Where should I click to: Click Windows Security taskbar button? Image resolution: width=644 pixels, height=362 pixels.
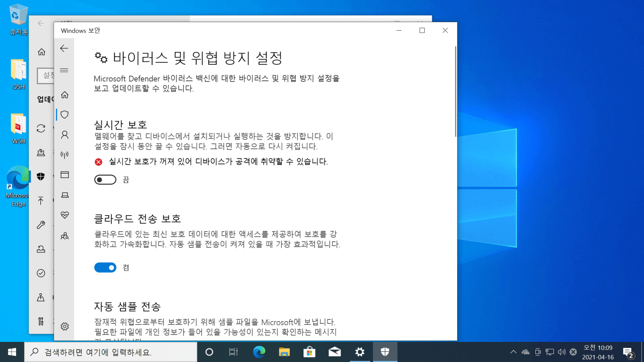point(385,352)
